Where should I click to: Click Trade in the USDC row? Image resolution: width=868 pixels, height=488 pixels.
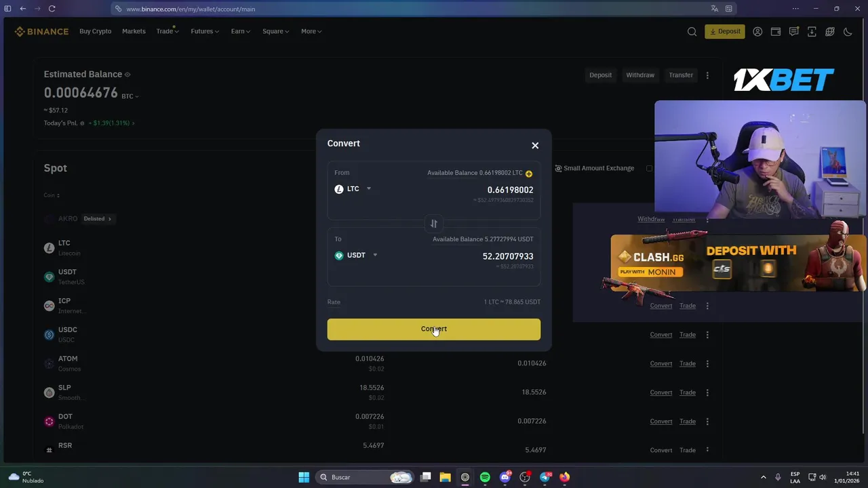688,335
